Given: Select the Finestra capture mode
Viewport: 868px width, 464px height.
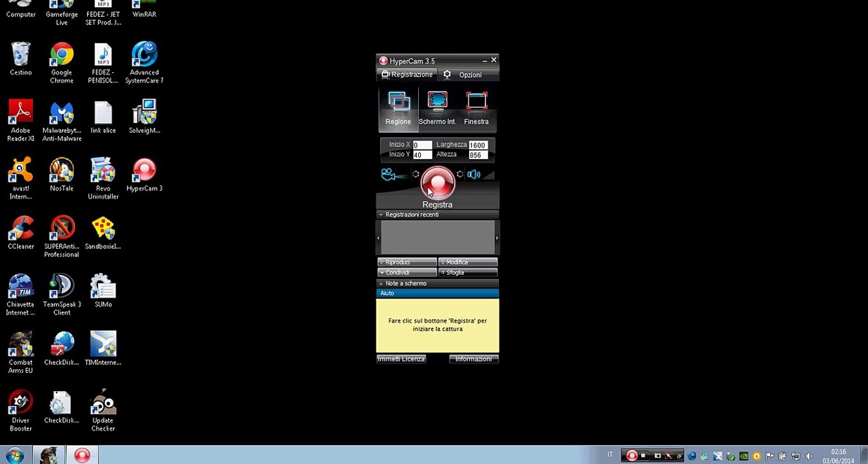Looking at the screenshot, I should [x=476, y=108].
